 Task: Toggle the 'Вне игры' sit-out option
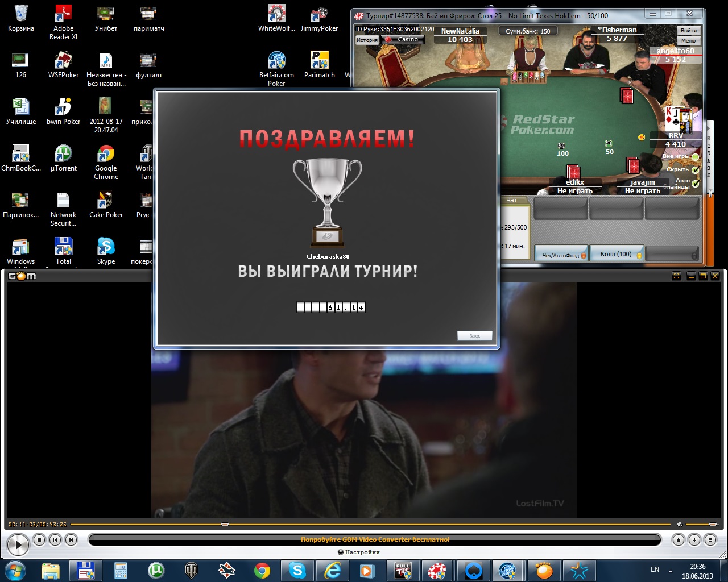[x=695, y=157]
